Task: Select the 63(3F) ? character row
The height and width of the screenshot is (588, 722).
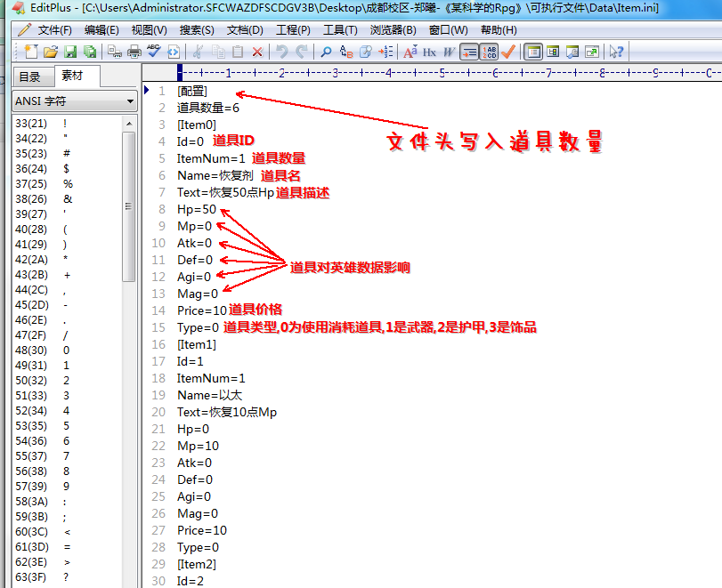Action: point(68,577)
